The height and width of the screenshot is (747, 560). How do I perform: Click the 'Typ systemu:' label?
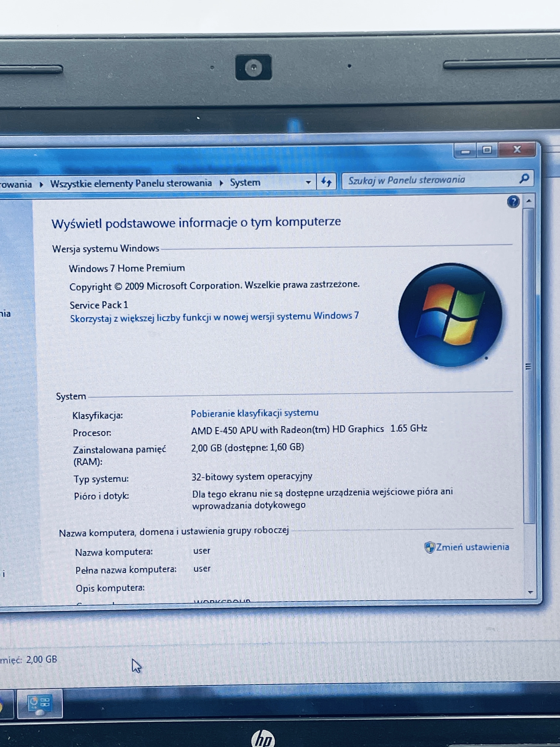[x=101, y=479]
